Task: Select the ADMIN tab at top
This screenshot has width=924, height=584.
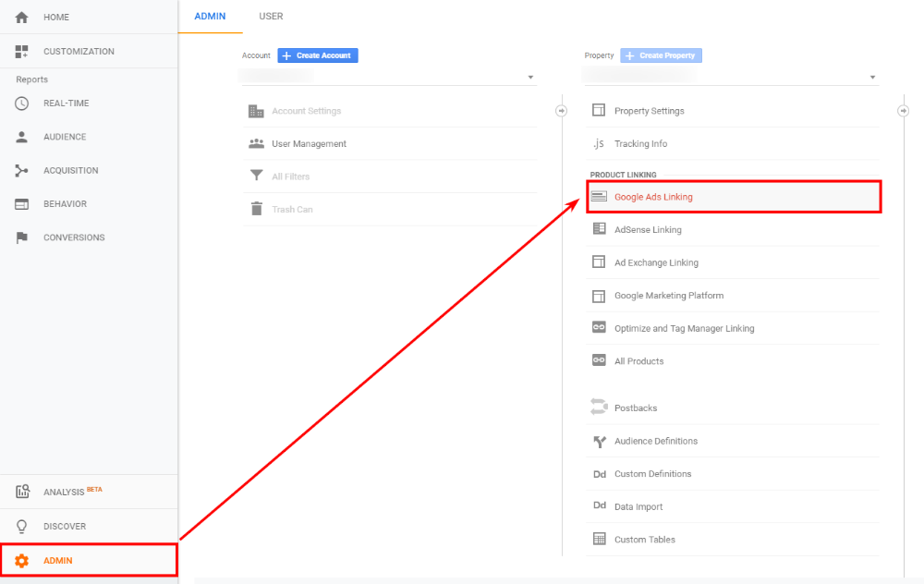Action: click(210, 17)
